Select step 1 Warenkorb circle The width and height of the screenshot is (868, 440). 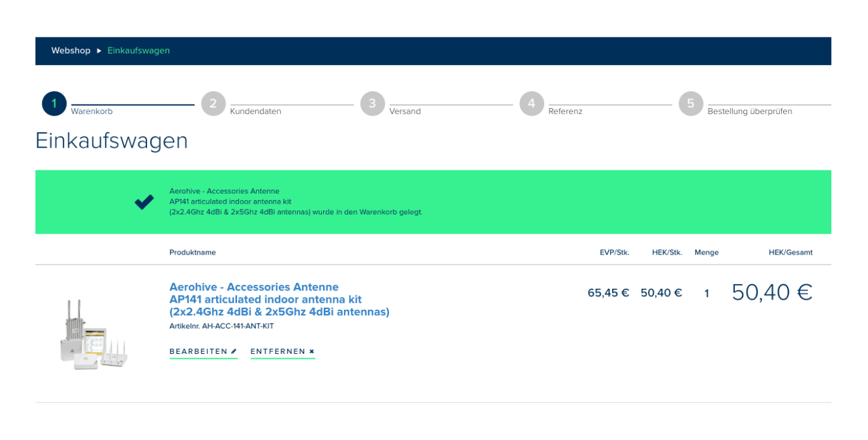54,104
